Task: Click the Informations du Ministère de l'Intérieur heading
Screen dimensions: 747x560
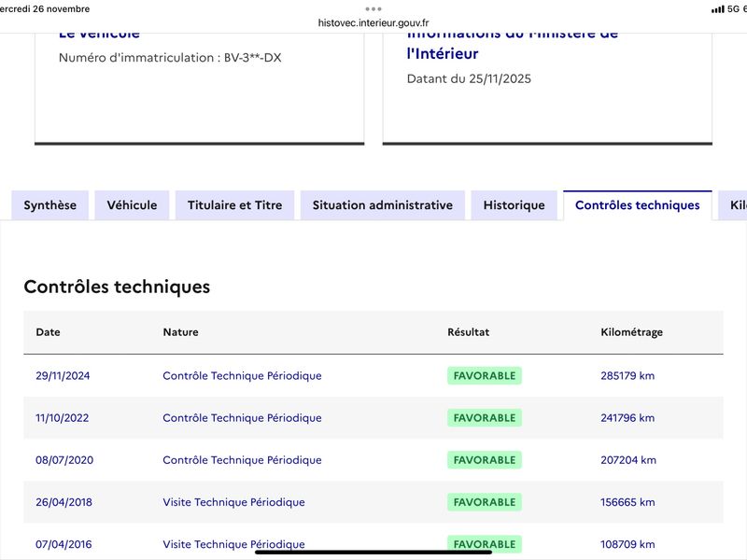Action: tap(512, 44)
